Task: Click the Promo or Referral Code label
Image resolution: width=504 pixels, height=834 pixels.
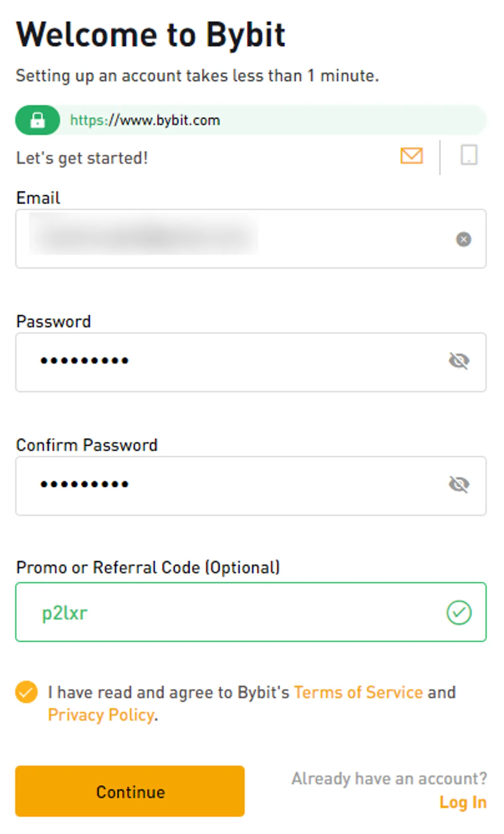Action: (x=148, y=567)
